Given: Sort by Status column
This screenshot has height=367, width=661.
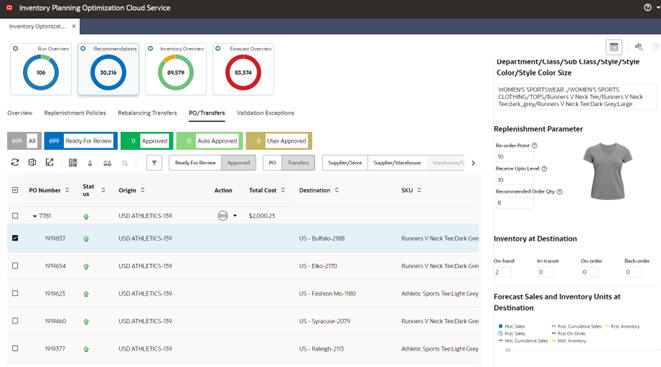Looking at the screenshot, I should pos(103,190).
